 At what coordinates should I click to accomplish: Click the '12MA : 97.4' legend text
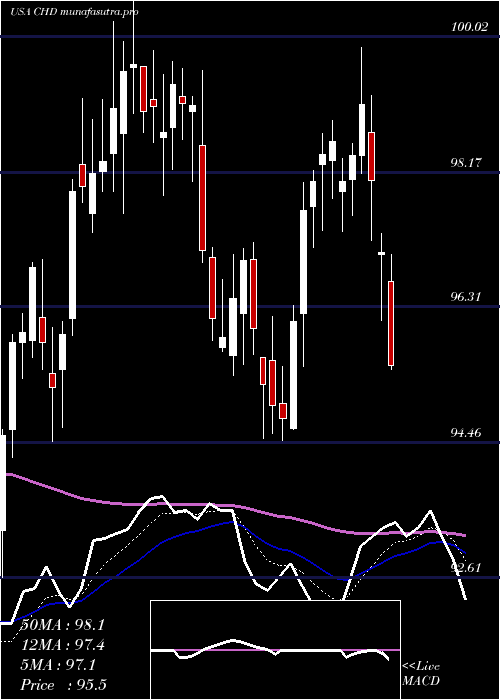(x=62, y=645)
